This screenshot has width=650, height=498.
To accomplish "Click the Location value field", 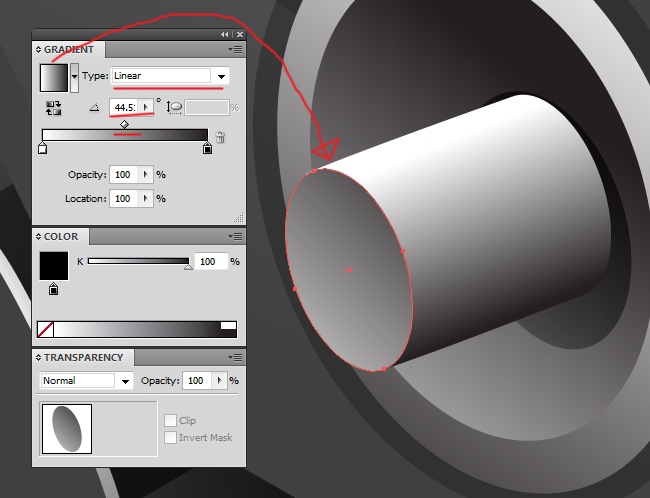I will coord(124,199).
